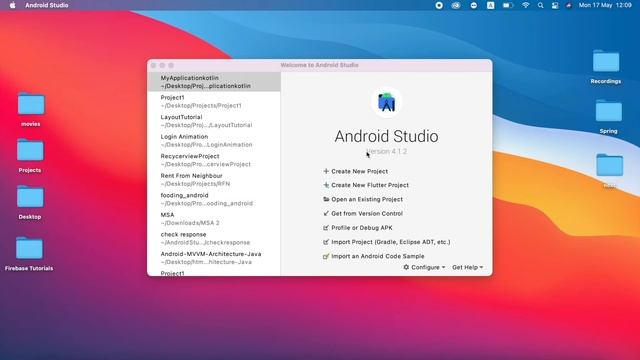Click the Configure gear icon
640x360 pixels.
click(406, 267)
